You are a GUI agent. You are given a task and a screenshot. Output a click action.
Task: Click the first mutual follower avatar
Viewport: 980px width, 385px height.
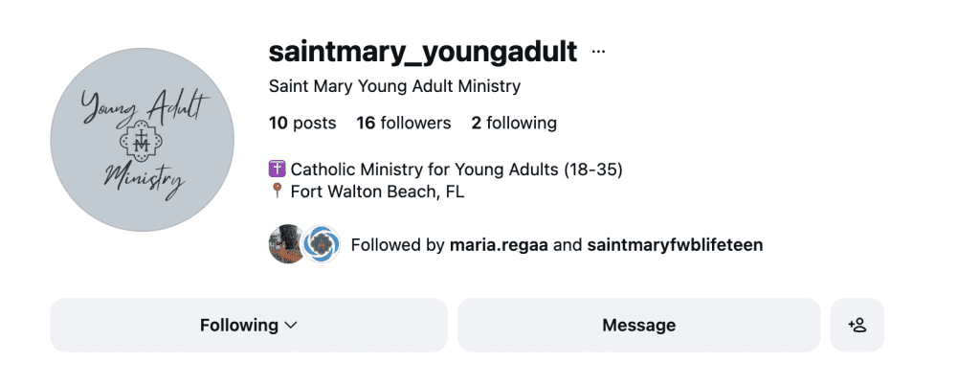point(286,244)
